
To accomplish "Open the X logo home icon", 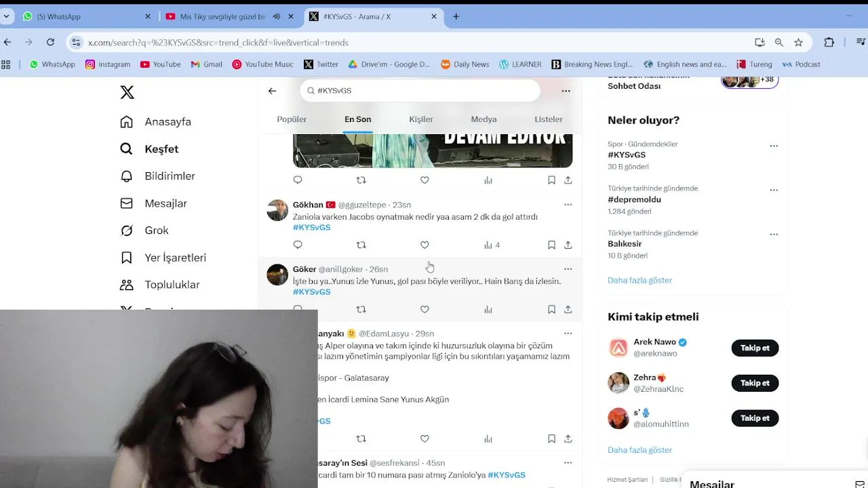I will (127, 93).
